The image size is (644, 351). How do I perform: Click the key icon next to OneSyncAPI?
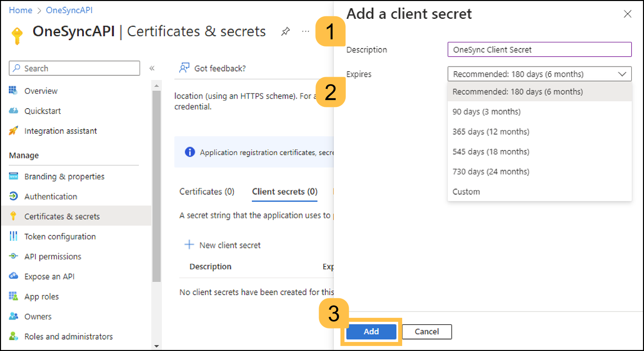coord(16,34)
